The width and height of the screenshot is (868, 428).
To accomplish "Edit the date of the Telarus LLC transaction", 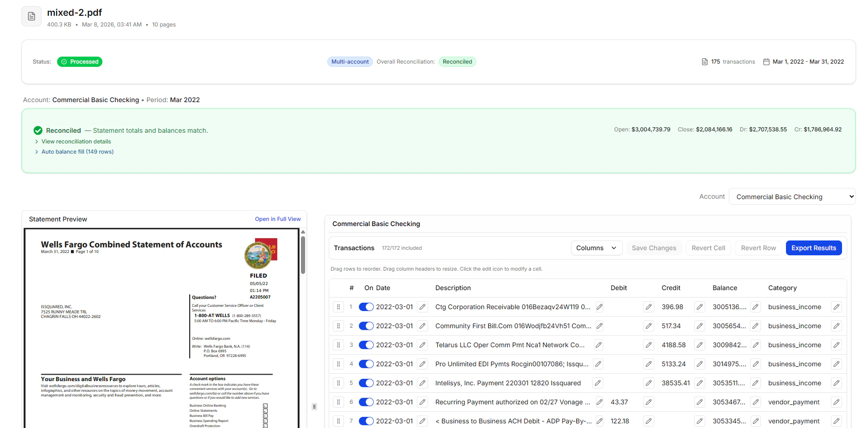I will [422, 344].
